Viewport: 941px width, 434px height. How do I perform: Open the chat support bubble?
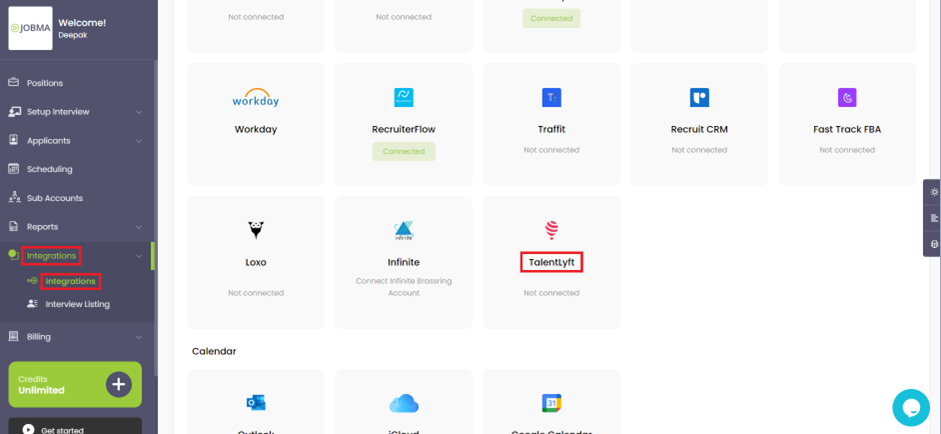[911, 408]
